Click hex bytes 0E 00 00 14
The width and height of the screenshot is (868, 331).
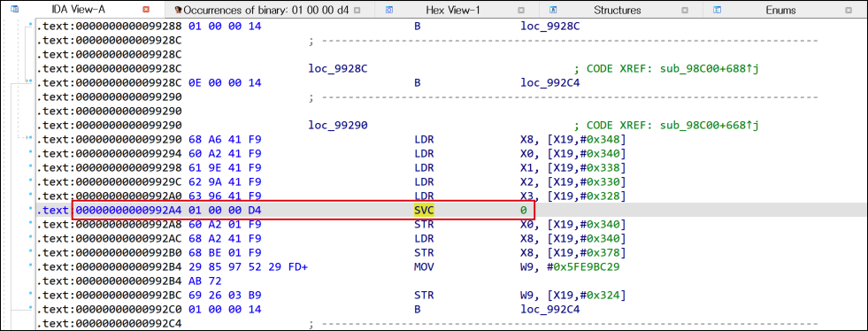pyautogui.click(x=225, y=83)
